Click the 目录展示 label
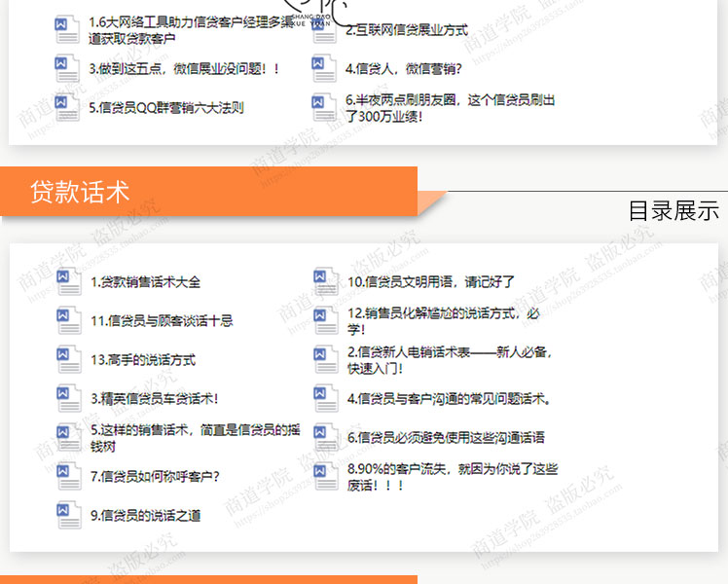 673,211
